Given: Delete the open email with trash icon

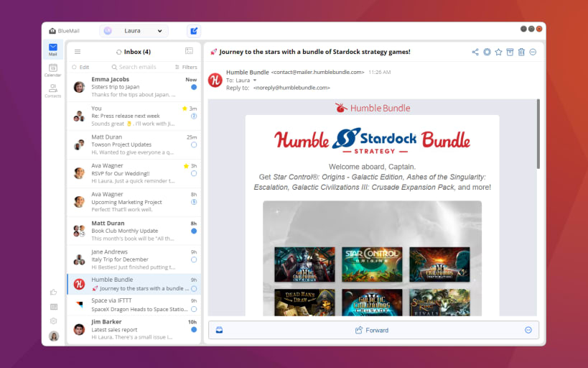Looking at the screenshot, I should click(x=521, y=52).
